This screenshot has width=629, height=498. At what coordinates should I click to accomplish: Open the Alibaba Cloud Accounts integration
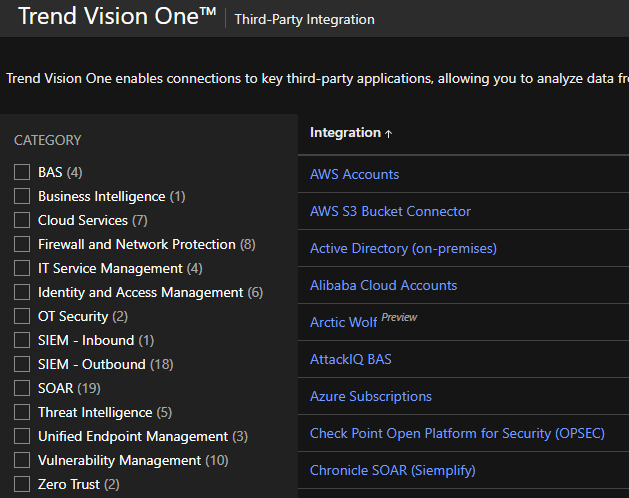383,285
